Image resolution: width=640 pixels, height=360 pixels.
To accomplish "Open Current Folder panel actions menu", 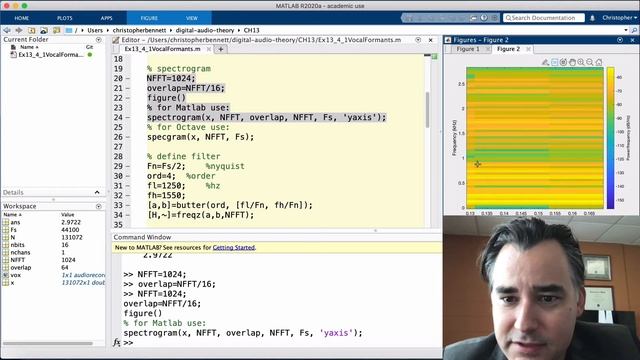I will click(98, 40).
